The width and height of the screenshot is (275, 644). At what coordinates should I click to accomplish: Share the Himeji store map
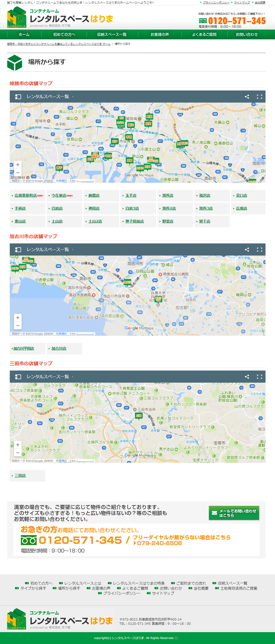coord(247,97)
